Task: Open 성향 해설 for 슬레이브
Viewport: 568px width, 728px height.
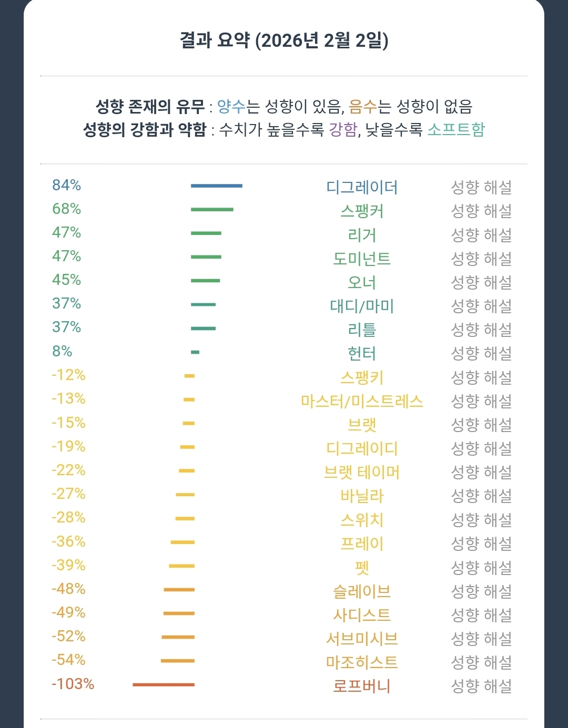Action: (x=481, y=591)
